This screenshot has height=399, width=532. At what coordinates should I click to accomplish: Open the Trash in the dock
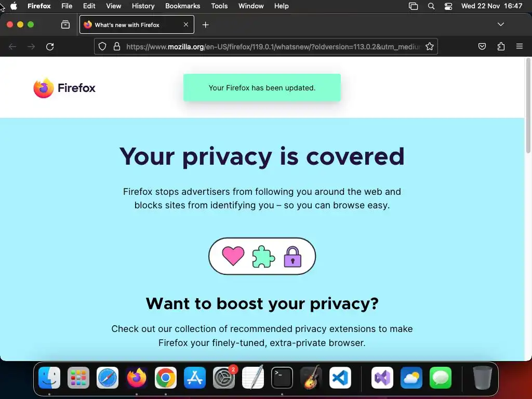[x=483, y=377]
